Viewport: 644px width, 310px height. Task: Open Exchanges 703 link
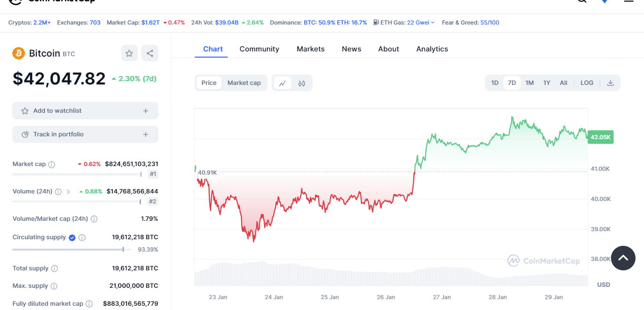click(x=95, y=23)
